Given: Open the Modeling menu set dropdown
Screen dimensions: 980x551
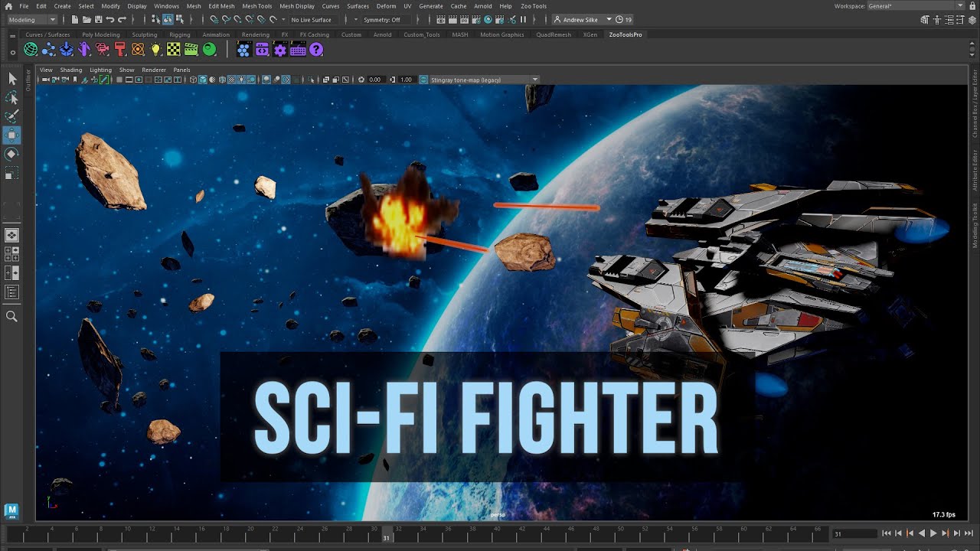Looking at the screenshot, I should [x=31, y=19].
